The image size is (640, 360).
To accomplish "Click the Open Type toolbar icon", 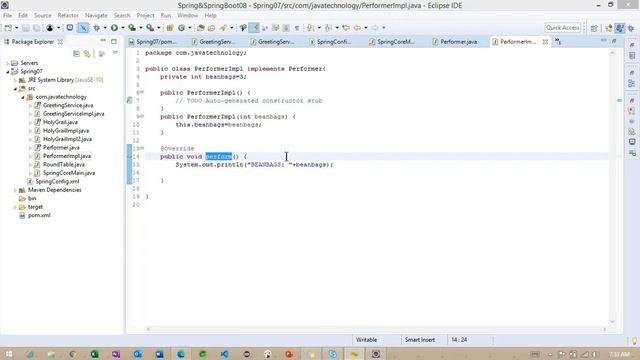I will [x=200, y=28].
